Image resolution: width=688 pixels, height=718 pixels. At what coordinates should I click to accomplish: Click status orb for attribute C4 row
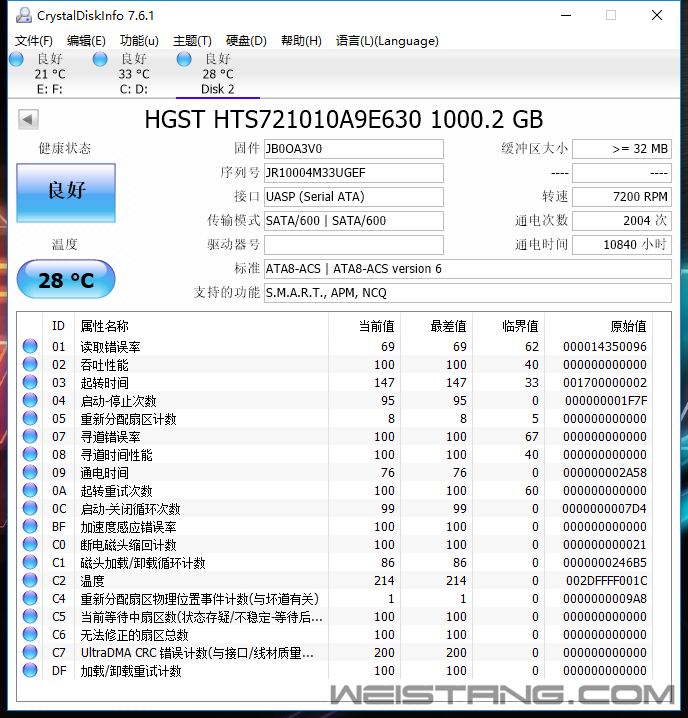[x=30, y=598]
